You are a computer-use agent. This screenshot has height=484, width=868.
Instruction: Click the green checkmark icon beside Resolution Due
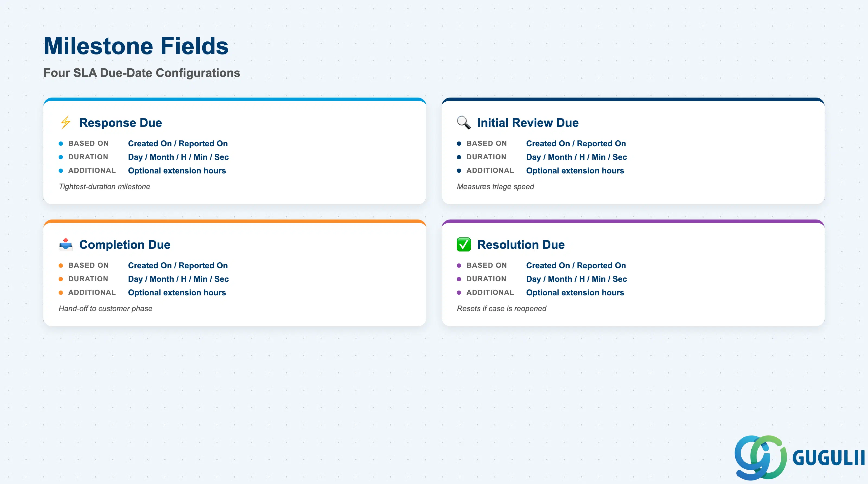click(x=464, y=244)
